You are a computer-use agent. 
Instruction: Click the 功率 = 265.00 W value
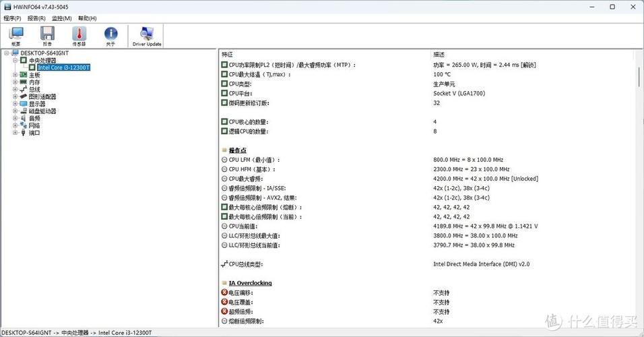pyautogui.click(x=484, y=65)
